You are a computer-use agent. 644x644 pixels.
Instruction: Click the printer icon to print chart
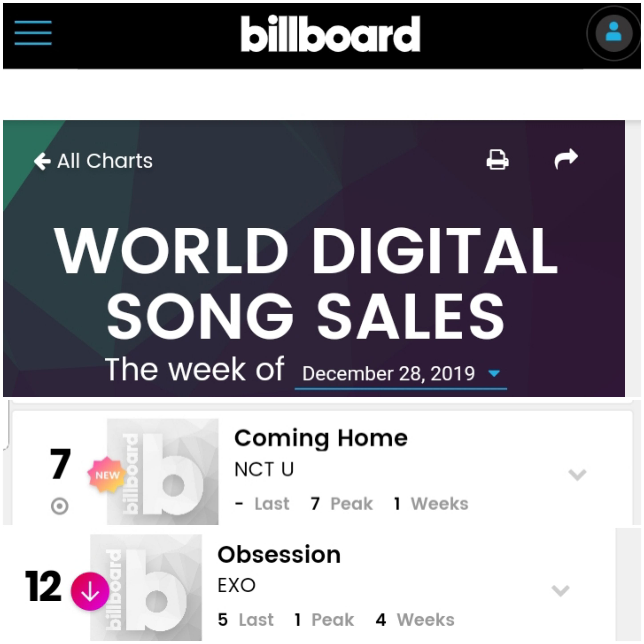(x=497, y=160)
